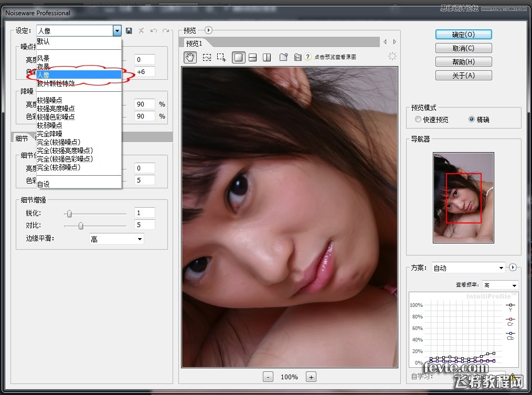Choose 完全(较强噪点) from preset list
Viewport: 532px width, 395px height.
tap(79, 142)
